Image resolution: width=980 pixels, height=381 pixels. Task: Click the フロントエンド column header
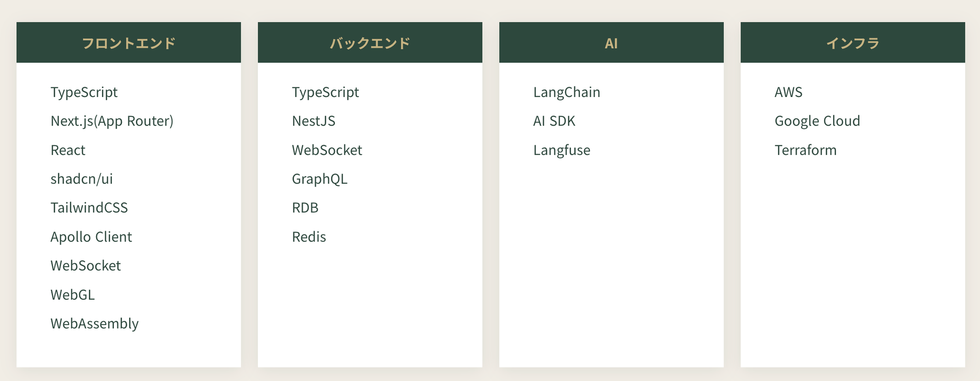coord(129,43)
